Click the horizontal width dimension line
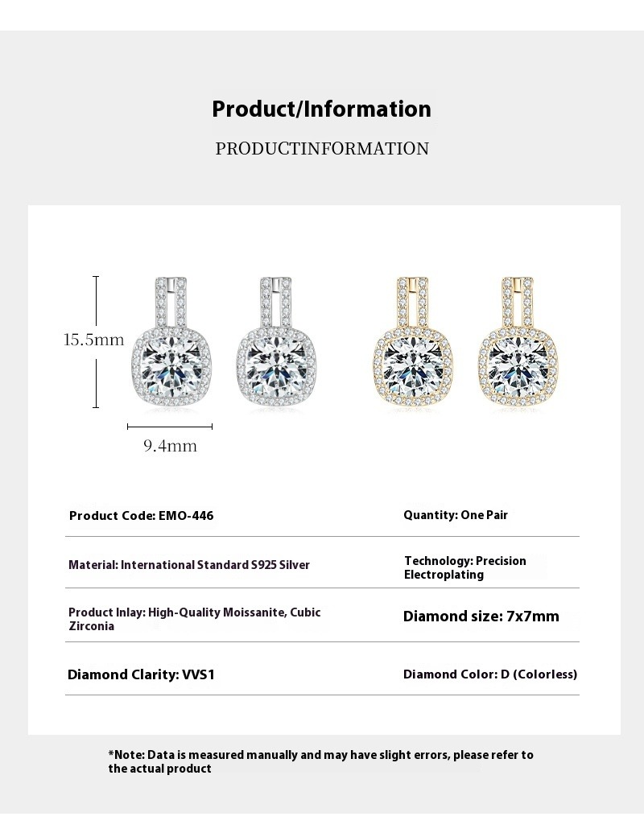 click(x=170, y=427)
